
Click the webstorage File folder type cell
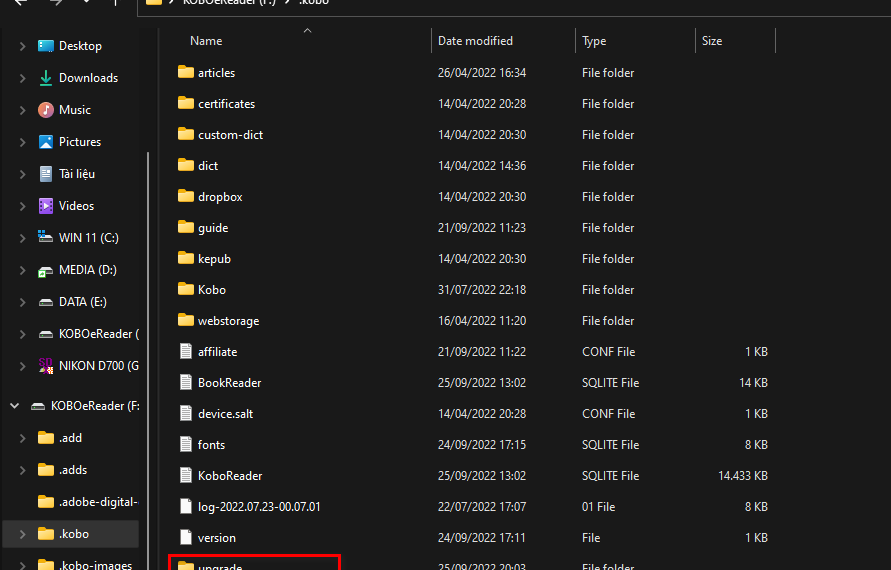tap(608, 321)
